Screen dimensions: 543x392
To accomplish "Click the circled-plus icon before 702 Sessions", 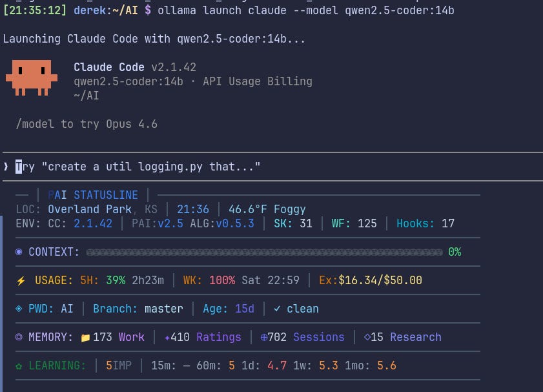I will (x=264, y=337).
